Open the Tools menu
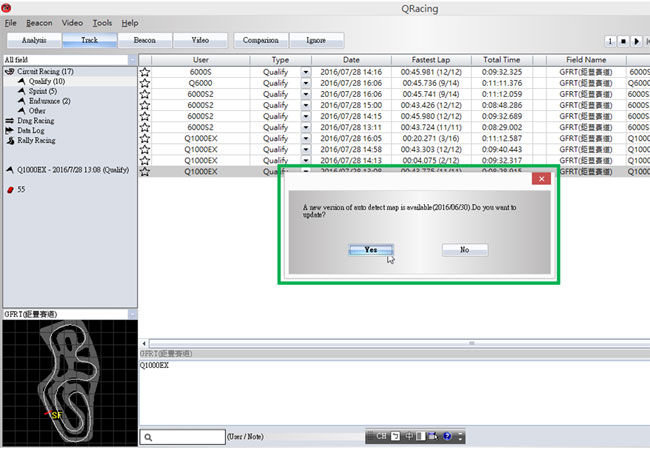 [x=102, y=23]
